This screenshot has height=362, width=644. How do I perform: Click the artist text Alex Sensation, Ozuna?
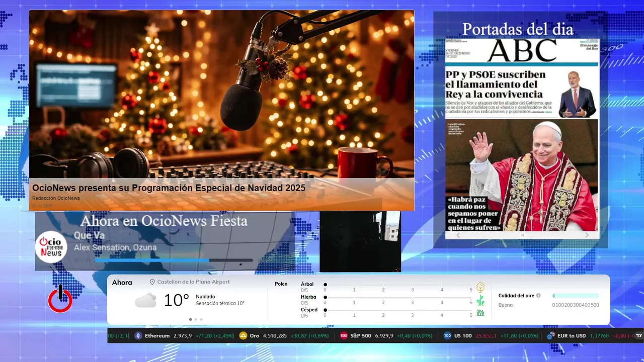coord(115,247)
